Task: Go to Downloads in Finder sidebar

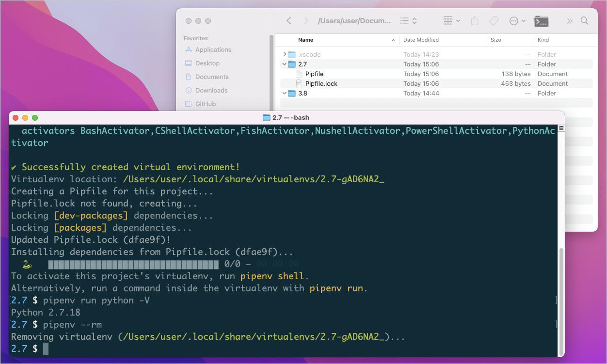Action: [211, 90]
